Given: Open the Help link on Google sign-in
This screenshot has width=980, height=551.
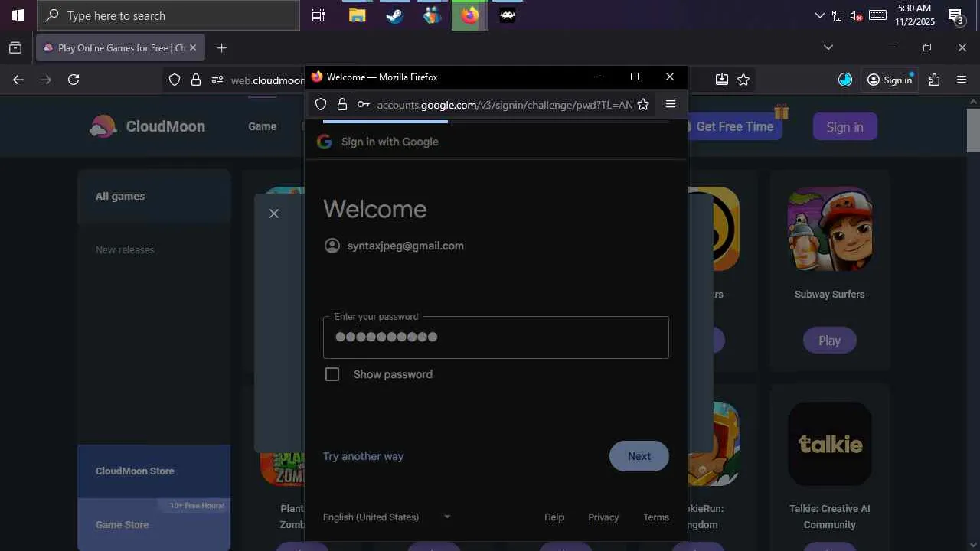Looking at the screenshot, I should 554,517.
